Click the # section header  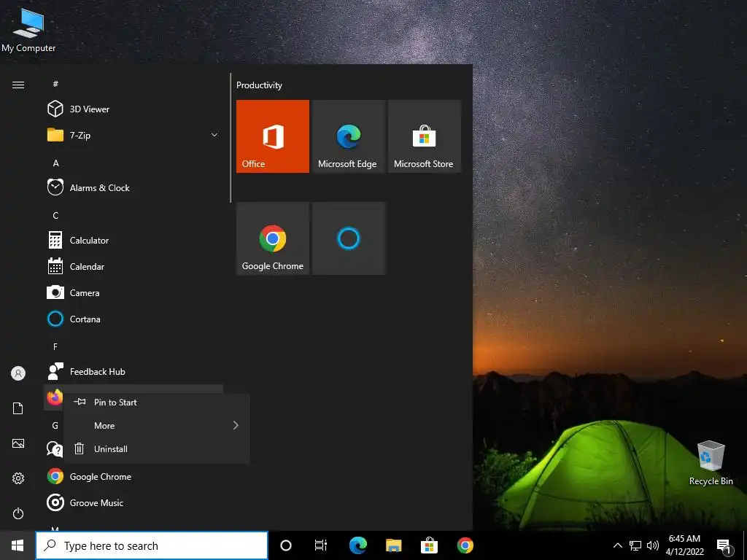pyautogui.click(x=55, y=84)
